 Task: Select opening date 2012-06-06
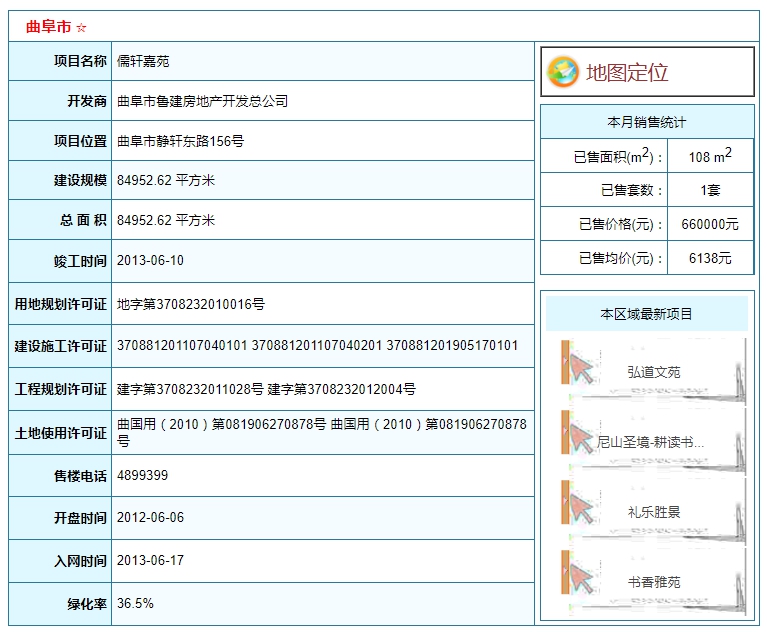click(150, 518)
